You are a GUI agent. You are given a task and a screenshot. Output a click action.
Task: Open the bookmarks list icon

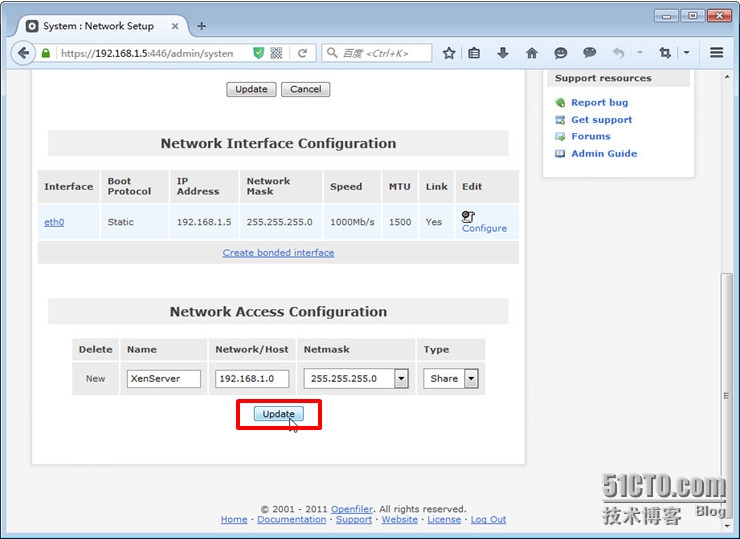click(474, 53)
